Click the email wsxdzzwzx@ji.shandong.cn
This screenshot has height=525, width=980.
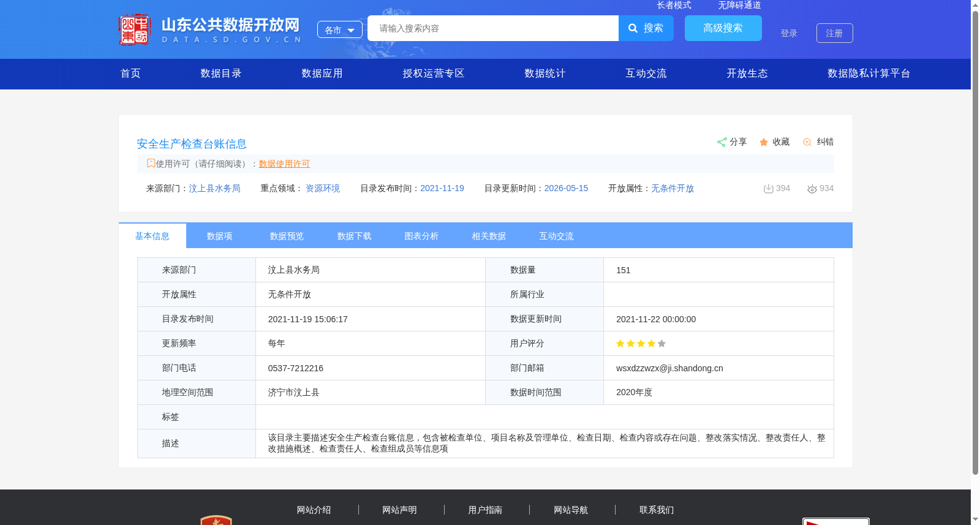click(x=669, y=368)
